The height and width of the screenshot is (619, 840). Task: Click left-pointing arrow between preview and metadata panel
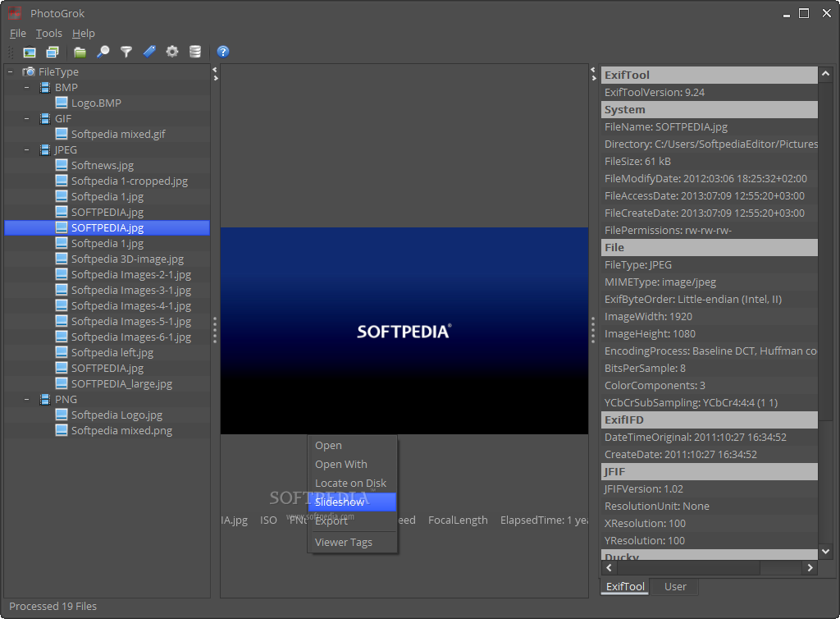point(593,70)
